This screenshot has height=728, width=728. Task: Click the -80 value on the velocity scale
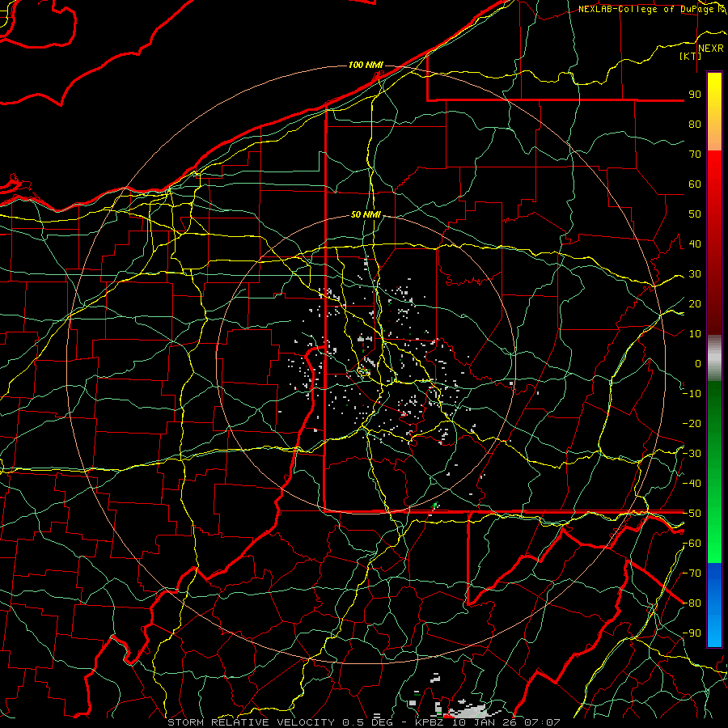pos(692,603)
